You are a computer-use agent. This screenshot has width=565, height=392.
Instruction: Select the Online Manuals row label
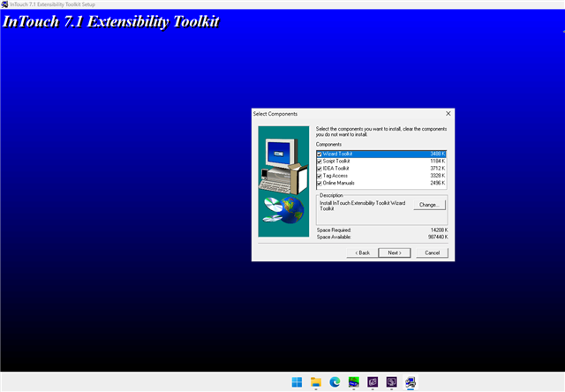point(338,183)
